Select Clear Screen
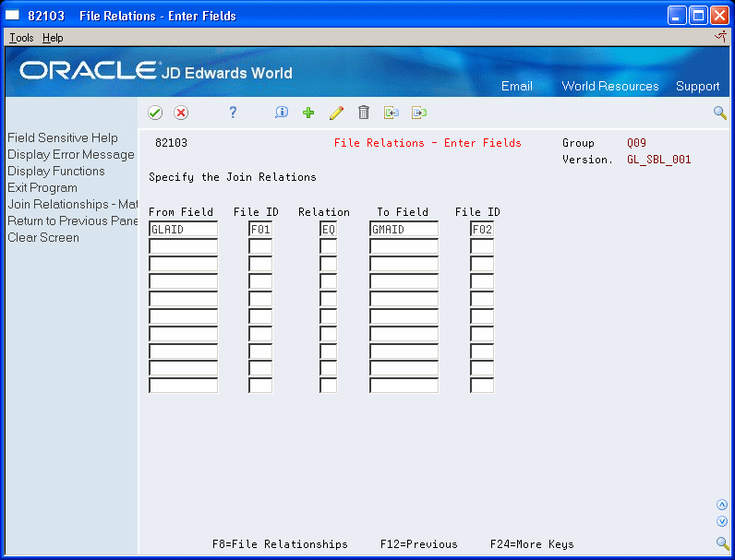 [43, 237]
